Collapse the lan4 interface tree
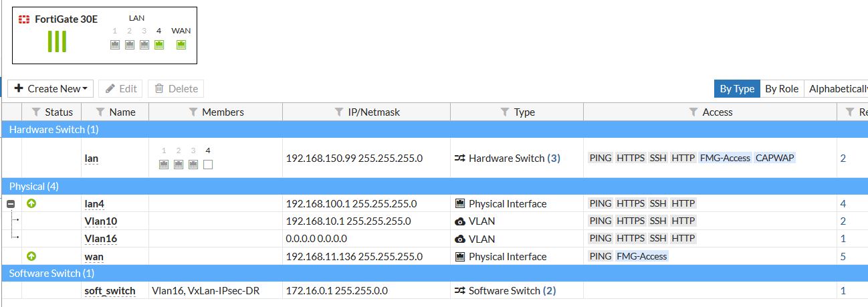 pos(11,203)
